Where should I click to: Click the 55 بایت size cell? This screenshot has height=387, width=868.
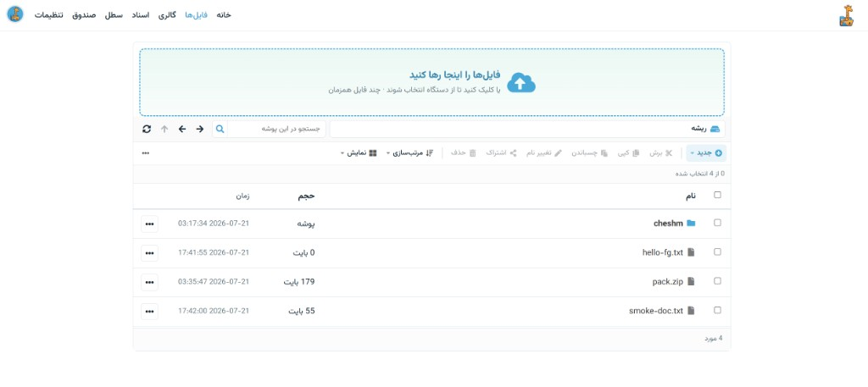[302, 312]
